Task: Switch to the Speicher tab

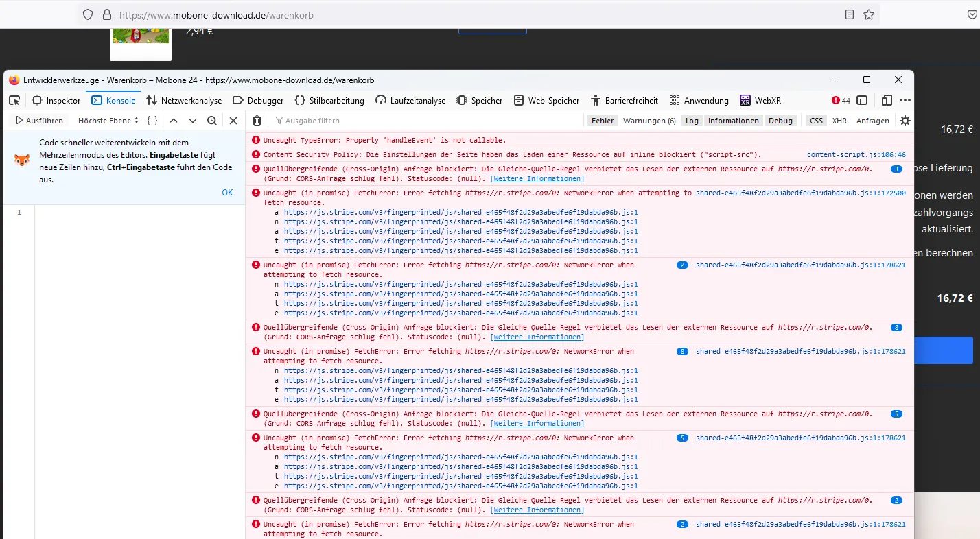Action: (x=480, y=101)
